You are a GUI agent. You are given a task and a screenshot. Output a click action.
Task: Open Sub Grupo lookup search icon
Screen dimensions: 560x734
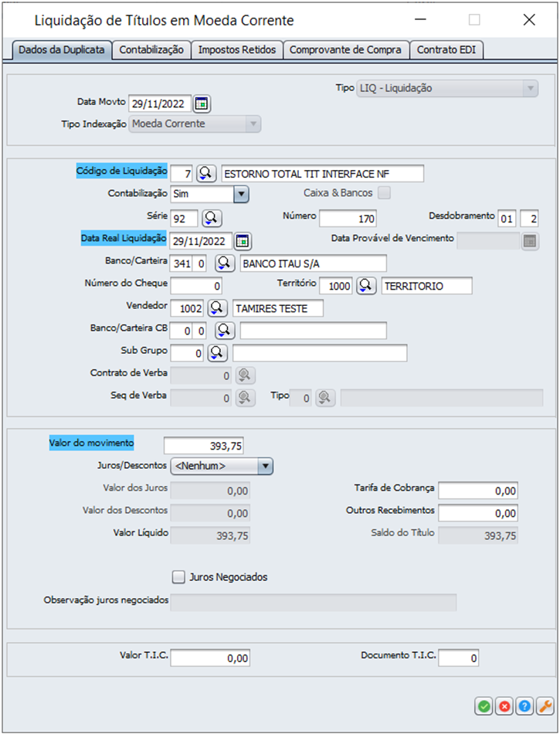[217, 353]
